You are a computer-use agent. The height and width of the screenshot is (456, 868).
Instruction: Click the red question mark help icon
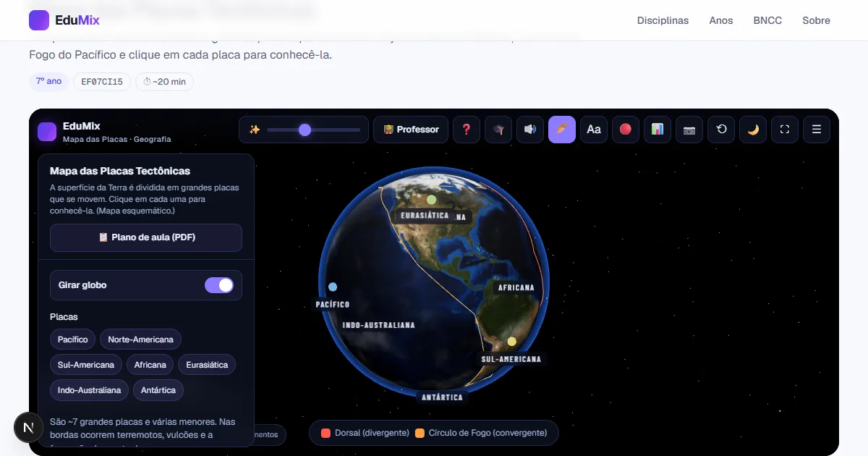[x=467, y=130]
